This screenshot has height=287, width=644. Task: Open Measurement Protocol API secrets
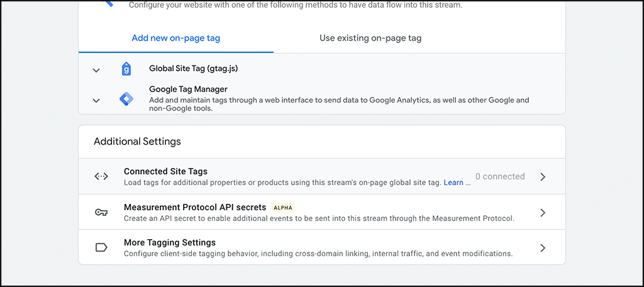click(x=322, y=212)
